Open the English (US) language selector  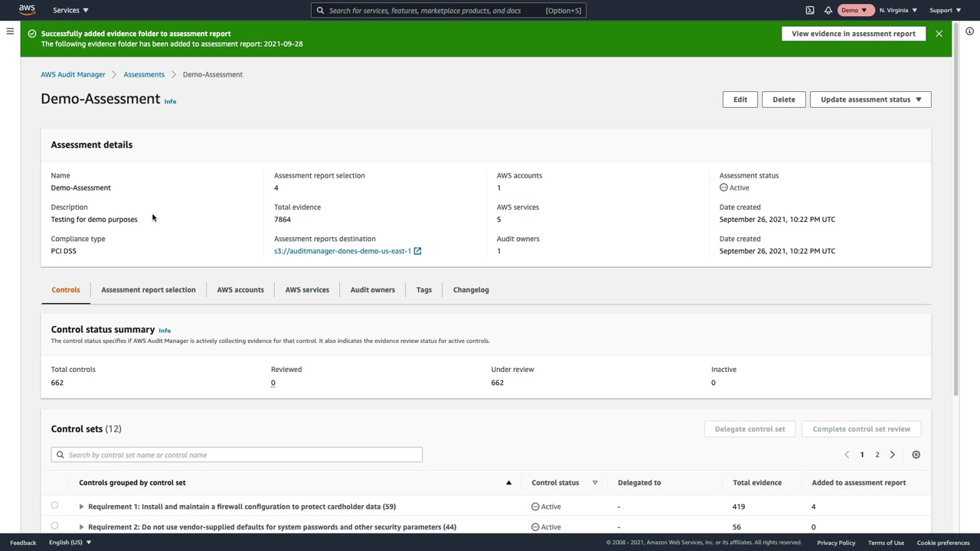pos(70,543)
